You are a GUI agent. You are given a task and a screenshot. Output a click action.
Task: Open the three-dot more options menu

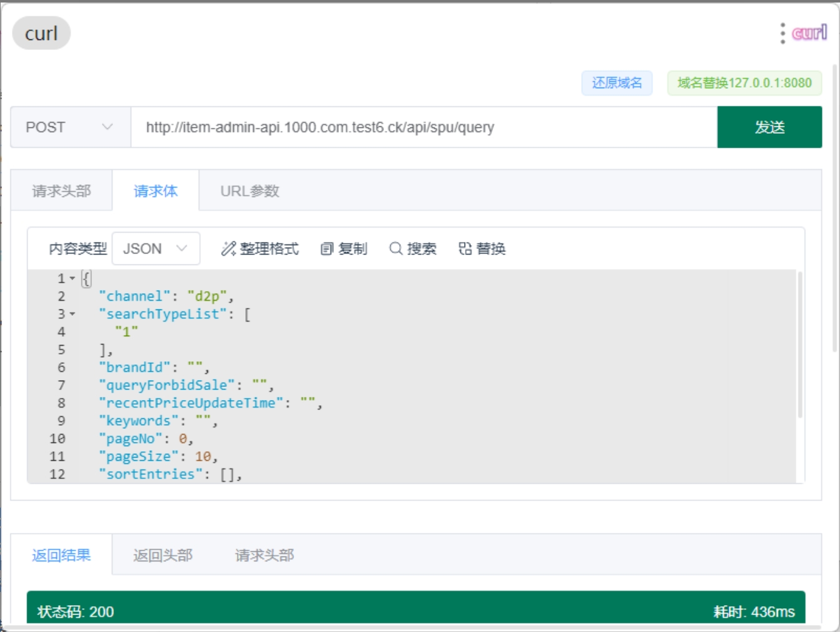(782, 33)
